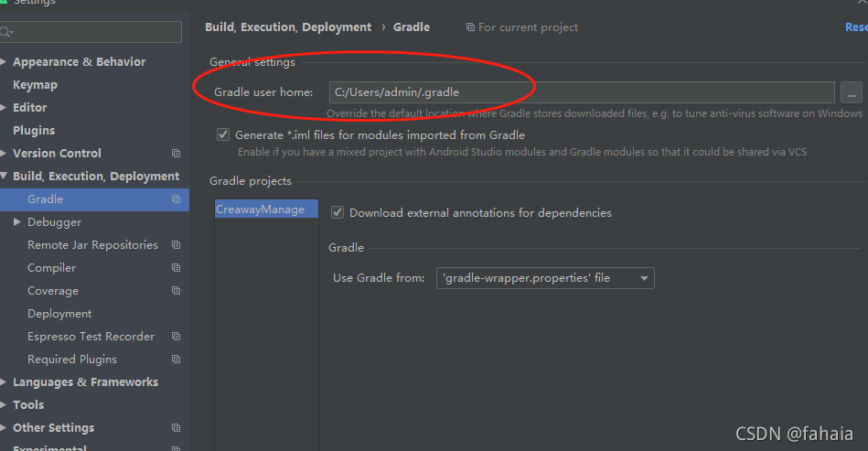This screenshot has height=451, width=868.
Task: Select CreawayManage in Gradle projects list
Action: click(266, 209)
